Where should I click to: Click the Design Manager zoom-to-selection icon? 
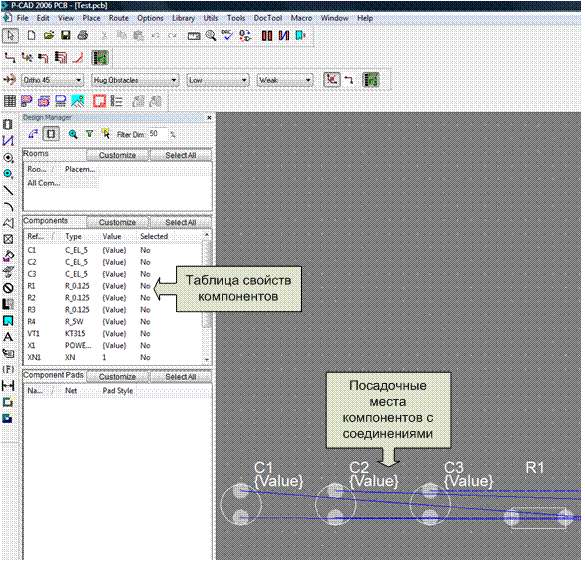click(73, 134)
